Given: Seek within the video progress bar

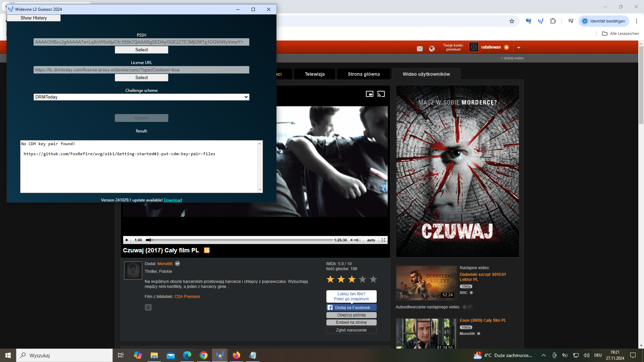Looking at the screenshot, I should (239, 240).
